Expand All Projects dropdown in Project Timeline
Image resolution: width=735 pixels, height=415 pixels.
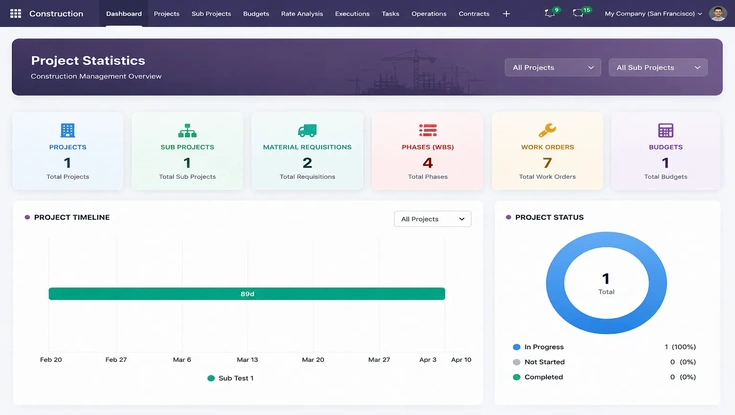pyautogui.click(x=432, y=219)
